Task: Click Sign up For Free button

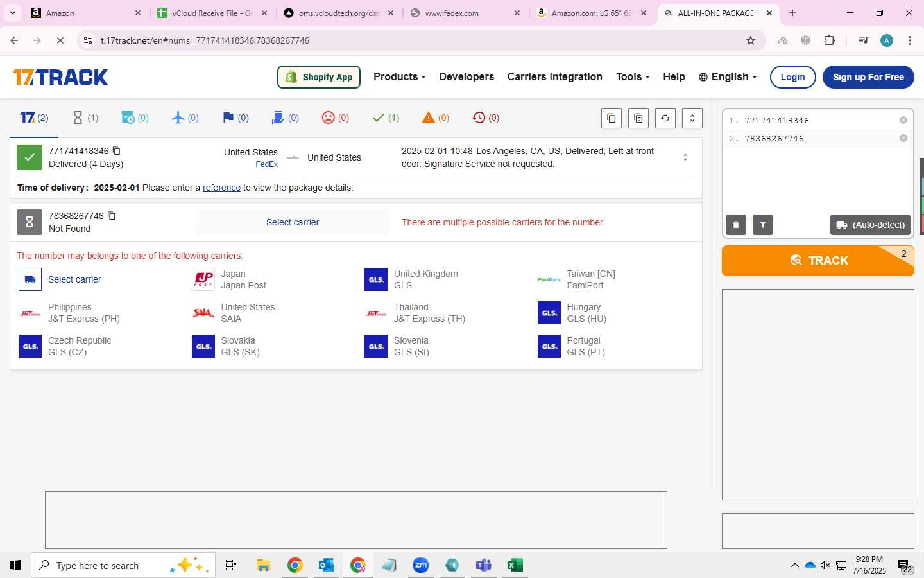Action: tap(868, 77)
